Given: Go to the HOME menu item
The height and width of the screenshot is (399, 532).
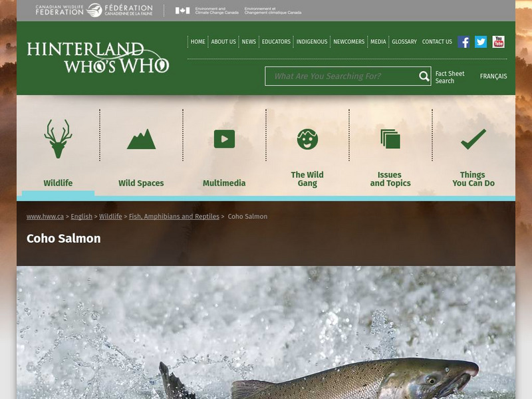Looking at the screenshot, I should point(198,42).
